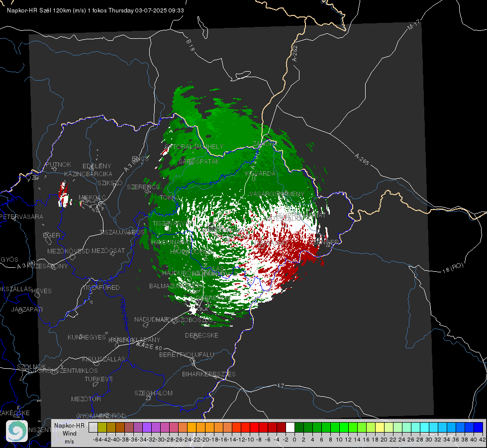Click the KUNHEGYES label
The image size is (487, 448).
coord(87,337)
